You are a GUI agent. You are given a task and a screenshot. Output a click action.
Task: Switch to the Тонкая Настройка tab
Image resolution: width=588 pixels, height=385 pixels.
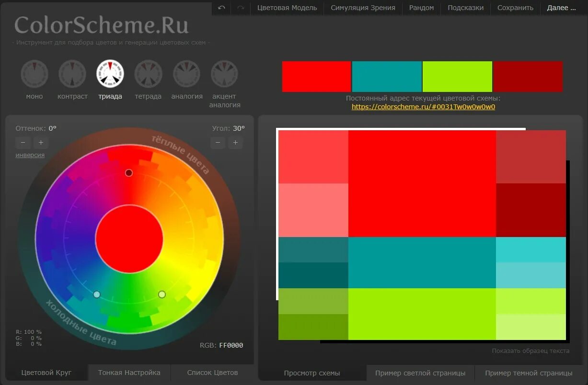tap(129, 373)
